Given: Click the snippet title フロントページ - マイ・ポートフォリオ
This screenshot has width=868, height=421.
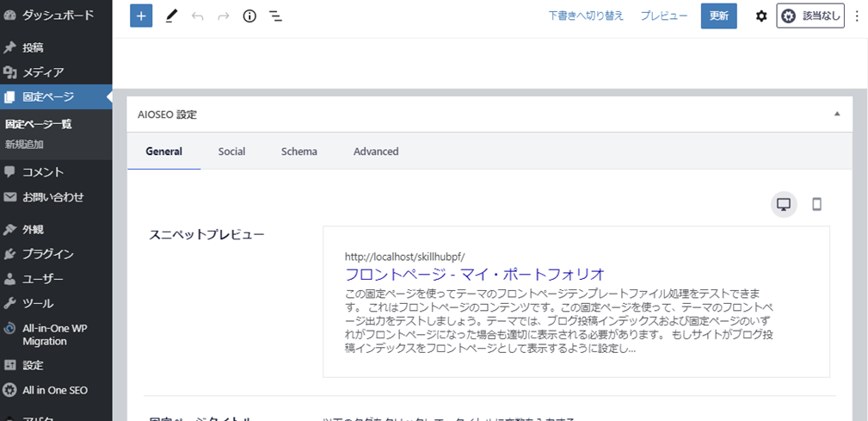Looking at the screenshot, I should pyautogui.click(x=474, y=274).
